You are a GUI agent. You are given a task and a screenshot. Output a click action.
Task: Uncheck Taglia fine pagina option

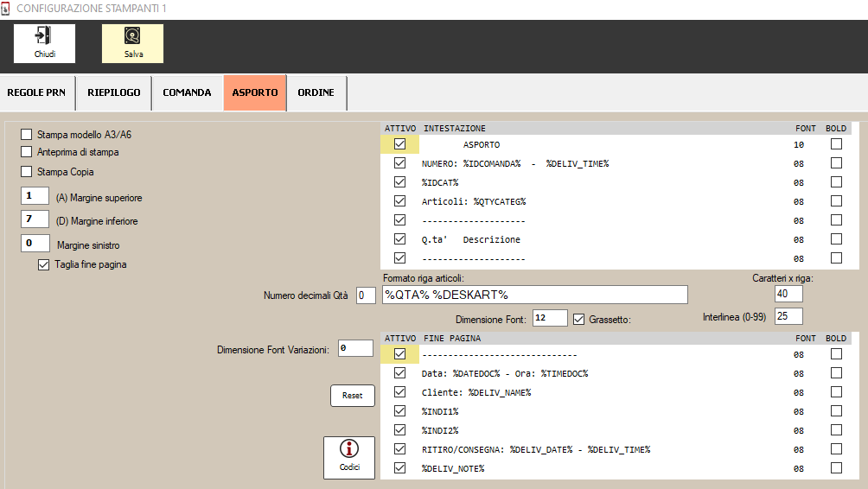click(x=44, y=265)
